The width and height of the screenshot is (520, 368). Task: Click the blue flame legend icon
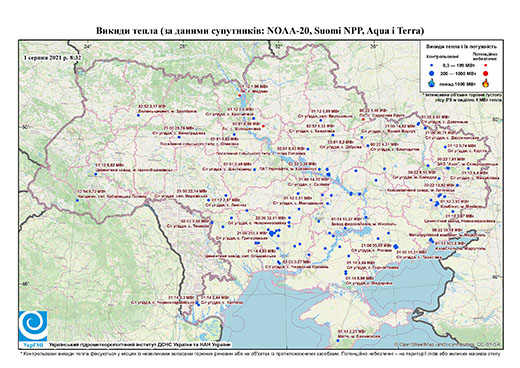[x=432, y=83]
